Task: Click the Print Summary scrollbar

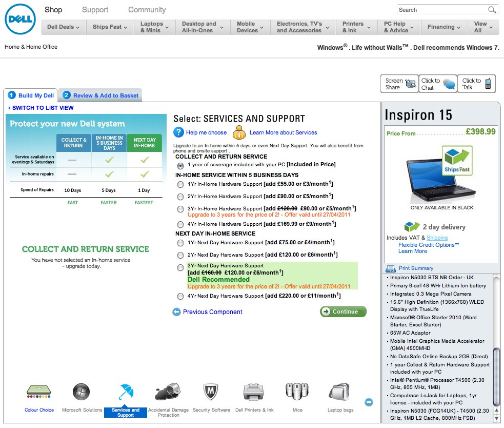Action: [496, 359]
